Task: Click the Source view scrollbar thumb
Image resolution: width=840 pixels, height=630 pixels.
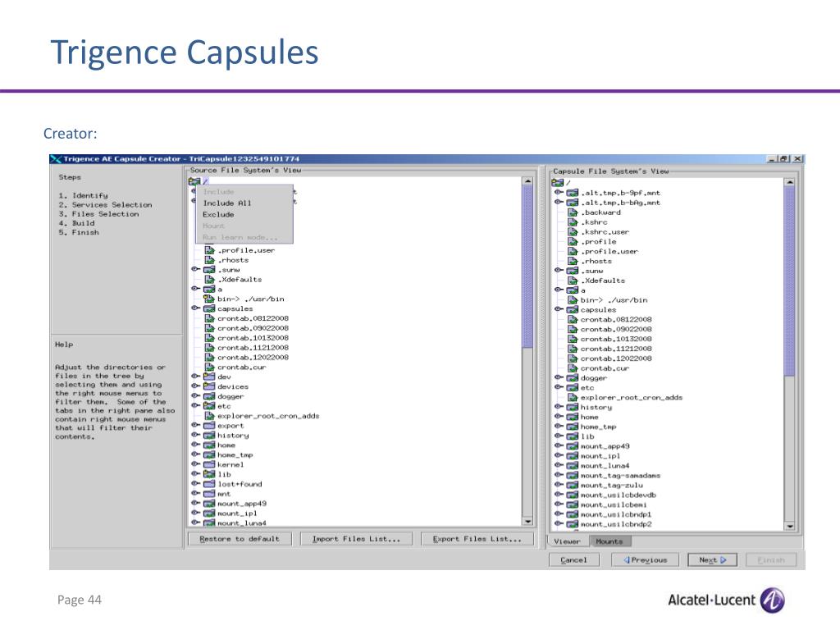Action: tap(527, 267)
